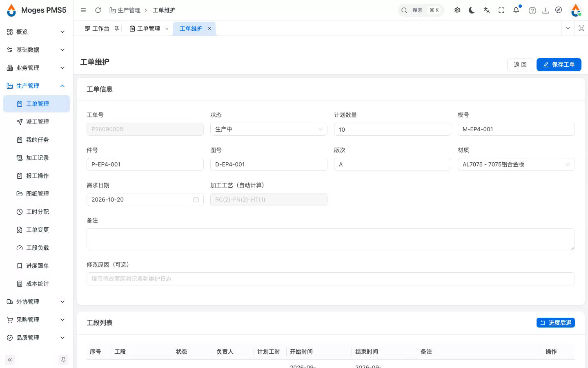Click the compass icon in header
This screenshot has height=368, width=588.
click(559, 10)
